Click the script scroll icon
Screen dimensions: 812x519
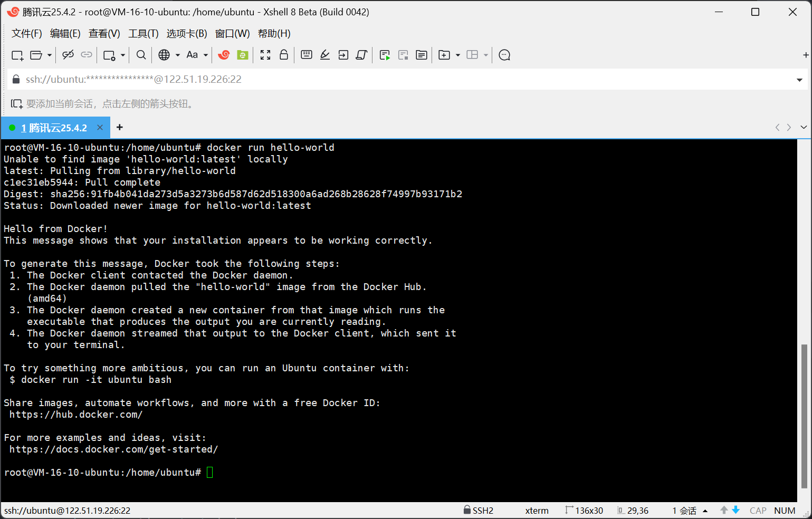pyautogui.click(x=361, y=55)
